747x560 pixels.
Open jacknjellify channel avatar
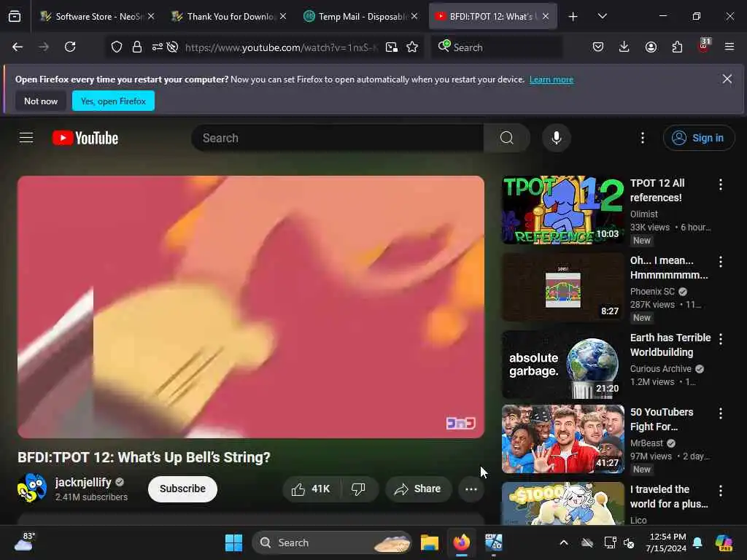click(x=32, y=488)
